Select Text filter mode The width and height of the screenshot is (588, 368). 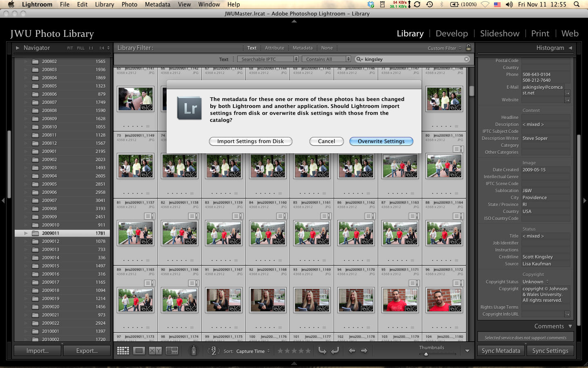tap(252, 48)
